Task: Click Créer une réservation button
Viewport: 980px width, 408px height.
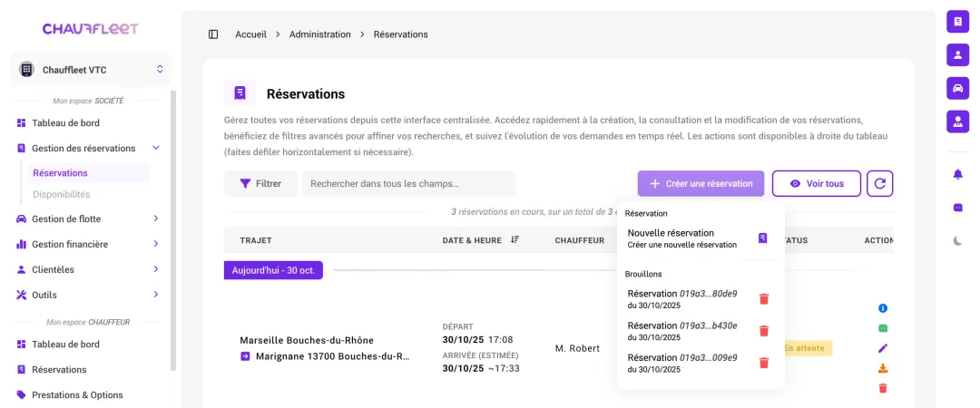Action: [x=701, y=184]
